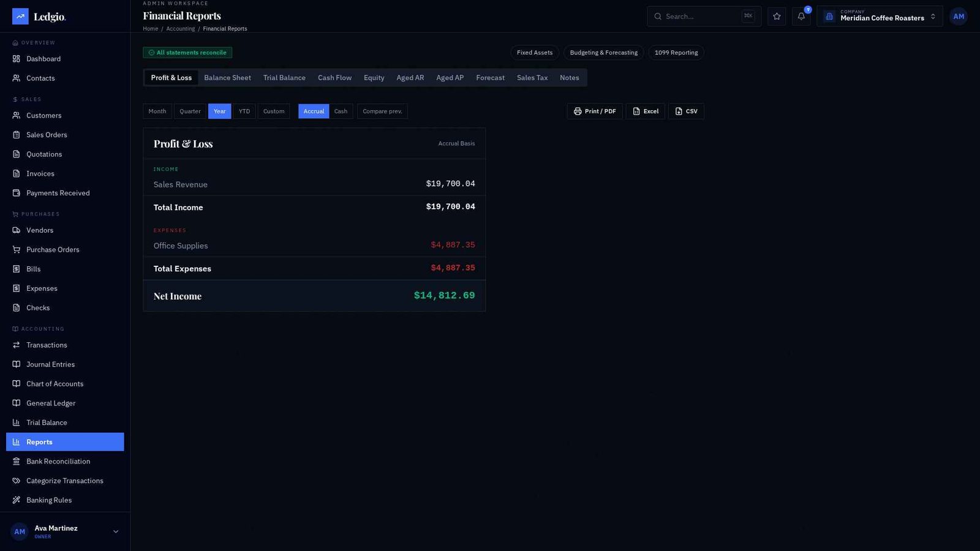Open the Fixed Assets link
Screen dimensions: 980x551
tap(535, 53)
